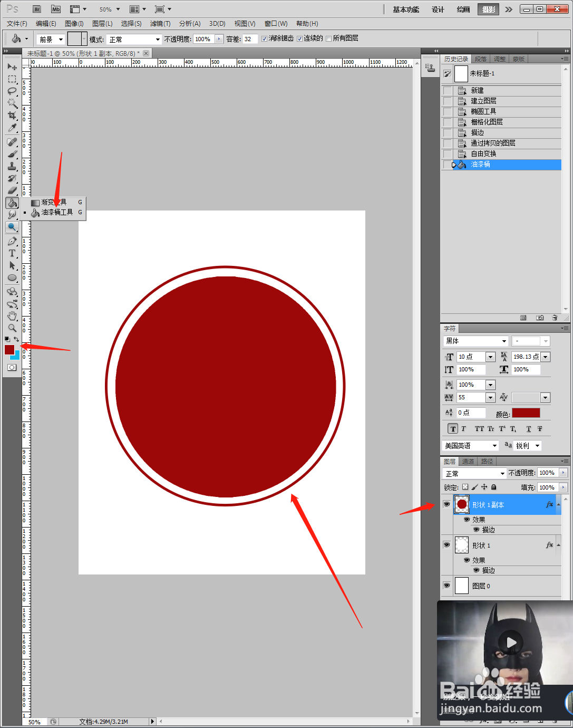Open the leading 198.13 点 dropdown

click(x=546, y=357)
